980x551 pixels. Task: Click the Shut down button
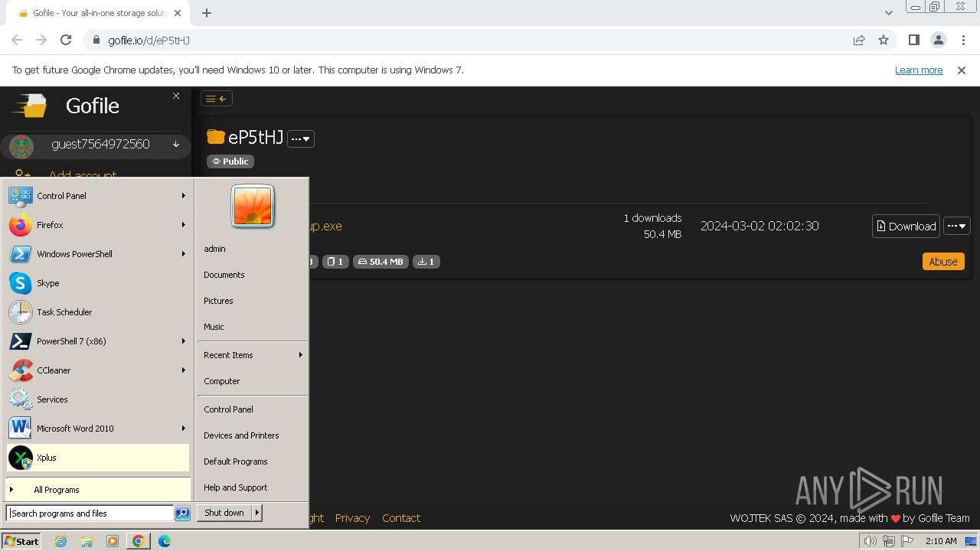224,513
